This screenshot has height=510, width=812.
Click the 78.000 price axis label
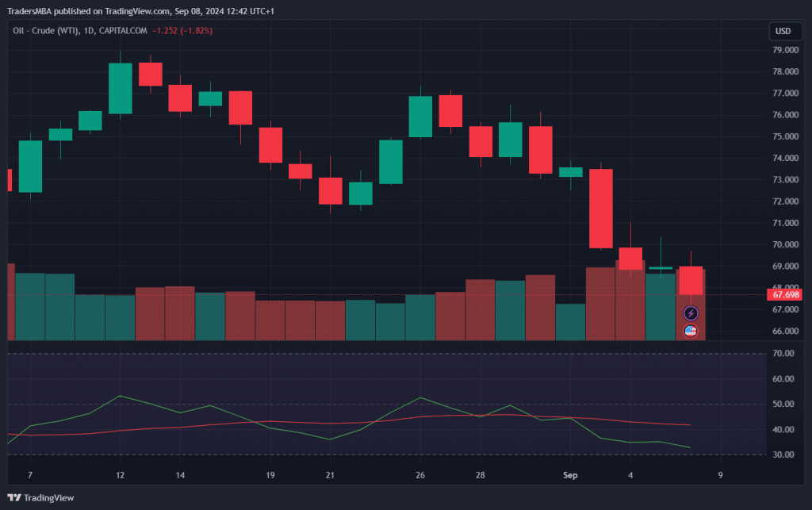click(x=786, y=71)
